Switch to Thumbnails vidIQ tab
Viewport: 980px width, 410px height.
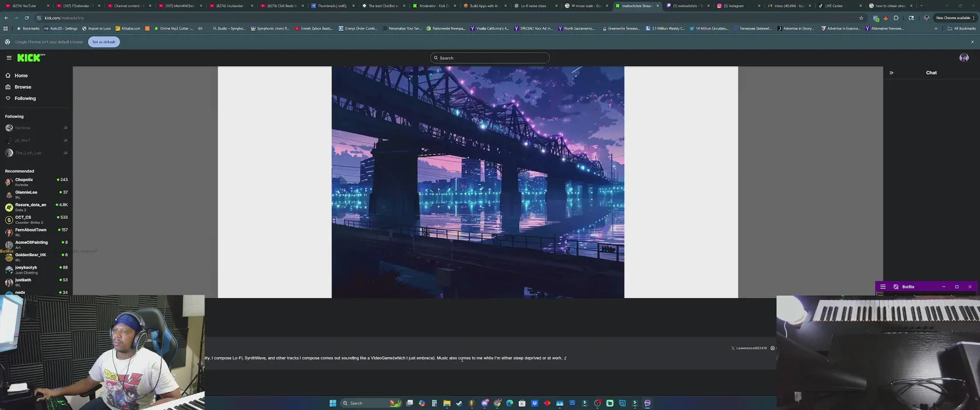pos(332,6)
